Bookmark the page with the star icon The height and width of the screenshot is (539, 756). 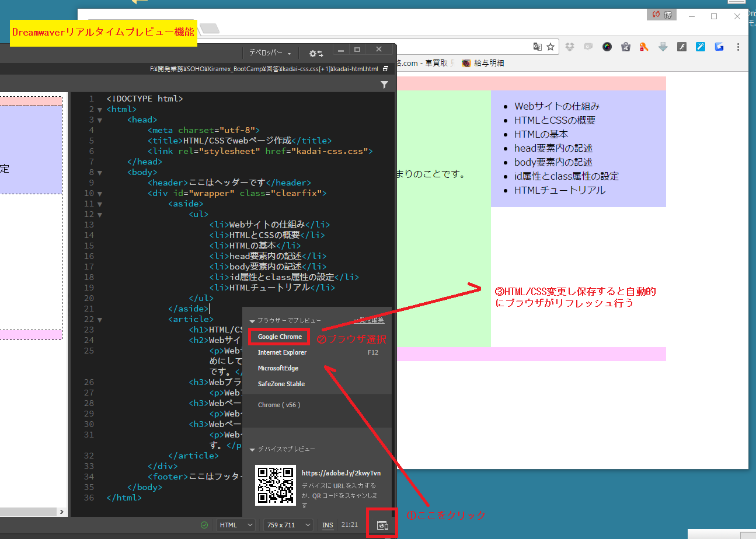[x=551, y=47]
